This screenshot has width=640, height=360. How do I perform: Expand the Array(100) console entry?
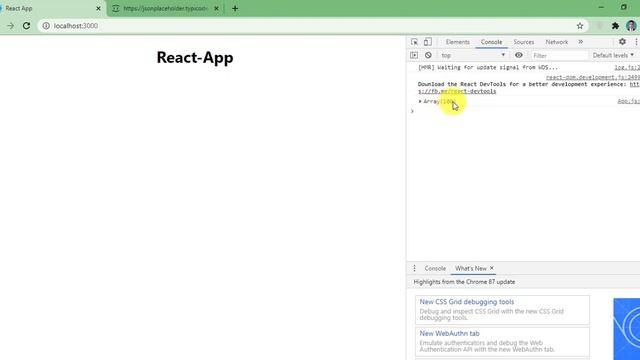(x=420, y=101)
